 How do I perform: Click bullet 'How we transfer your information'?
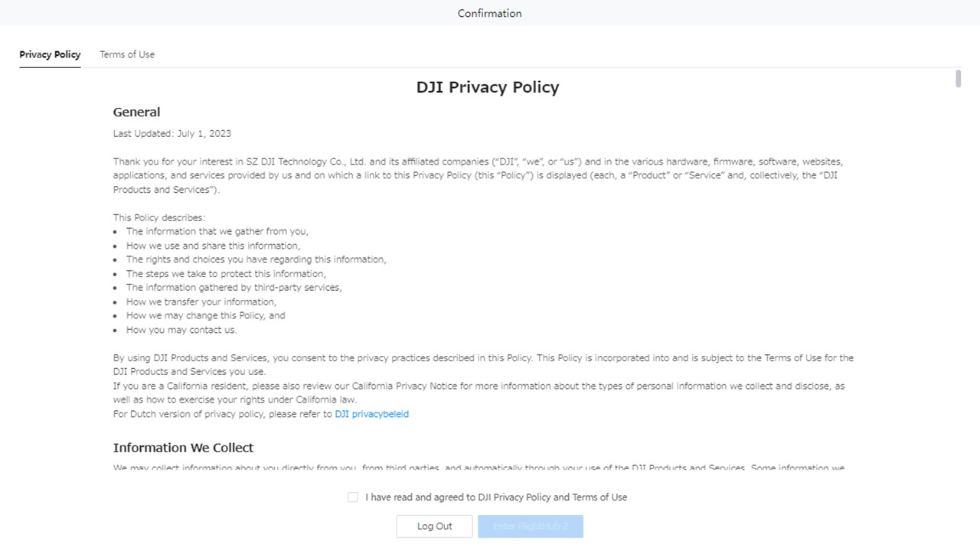[x=201, y=302]
